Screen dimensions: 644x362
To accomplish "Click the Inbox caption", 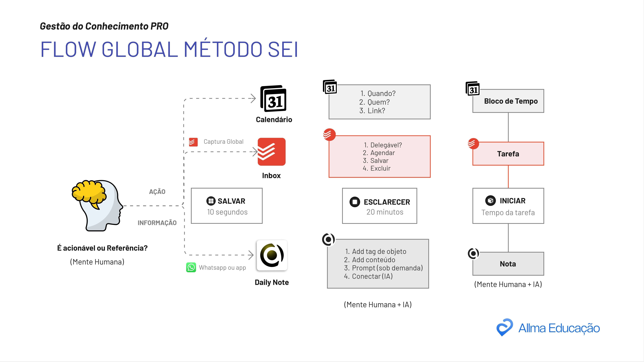I will coord(271,176).
